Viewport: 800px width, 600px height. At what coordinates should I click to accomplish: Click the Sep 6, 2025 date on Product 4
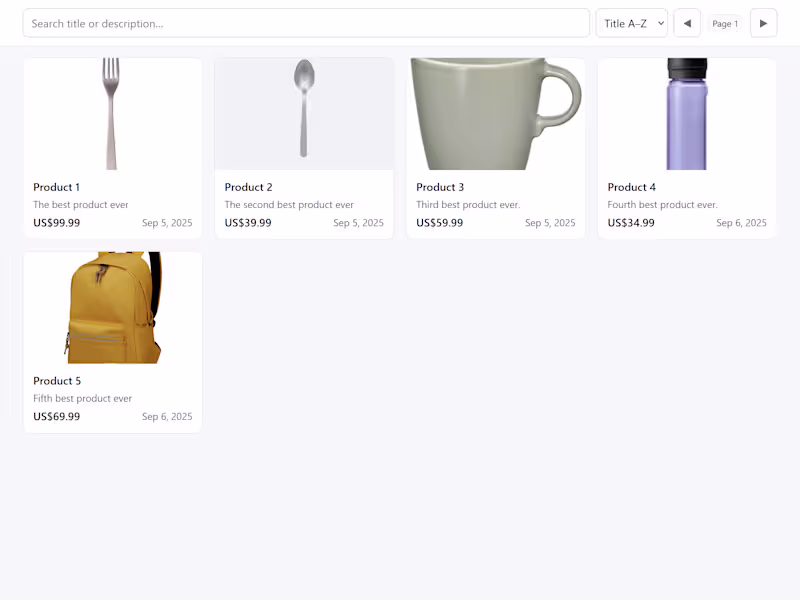(x=741, y=223)
